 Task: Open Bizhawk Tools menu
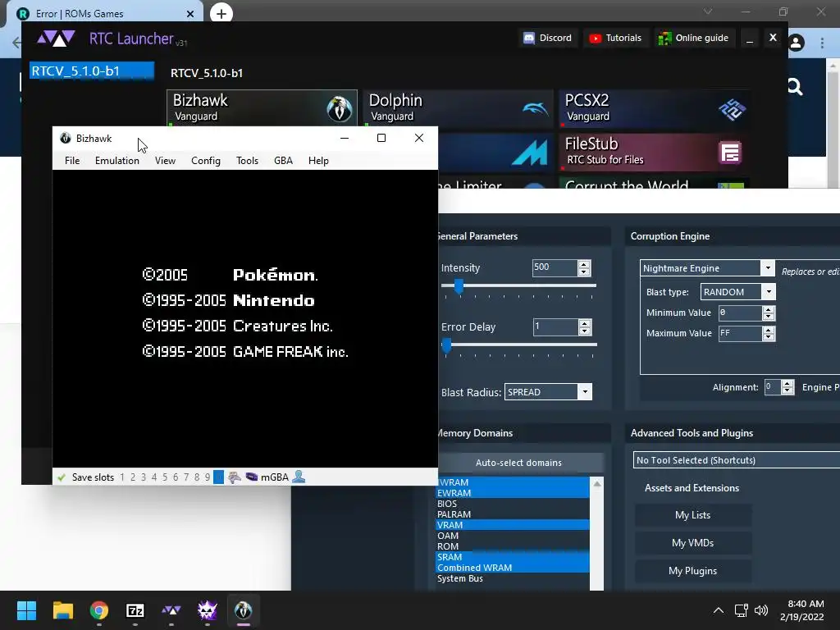pyautogui.click(x=247, y=161)
